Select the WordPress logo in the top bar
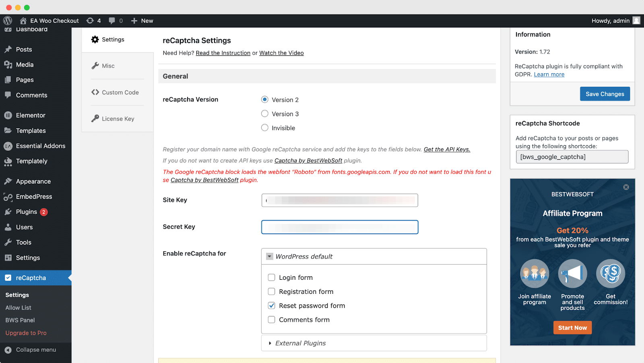The width and height of the screenshot is (644, 363). [x=7, y=21]
